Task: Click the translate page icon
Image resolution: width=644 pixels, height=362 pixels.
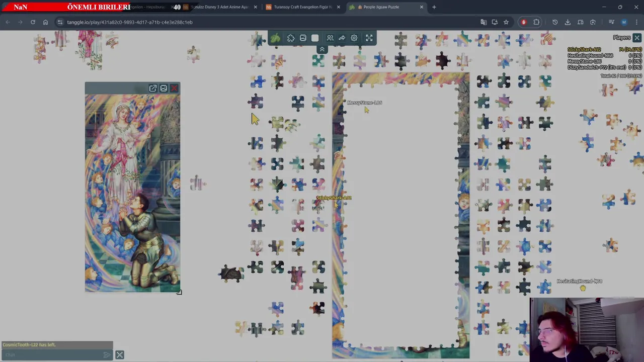Action: point(484,22)
